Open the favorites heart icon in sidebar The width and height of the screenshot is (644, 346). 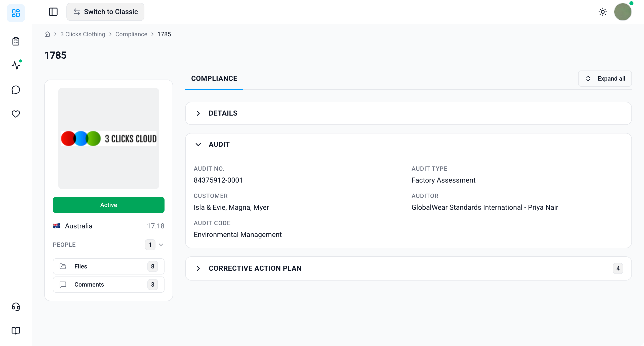16,114
